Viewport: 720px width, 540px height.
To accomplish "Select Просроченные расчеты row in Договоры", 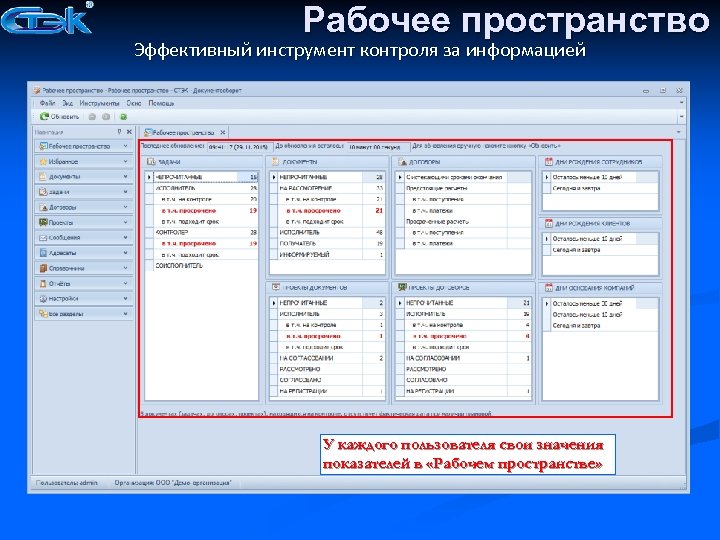I will tap(464, 221).
